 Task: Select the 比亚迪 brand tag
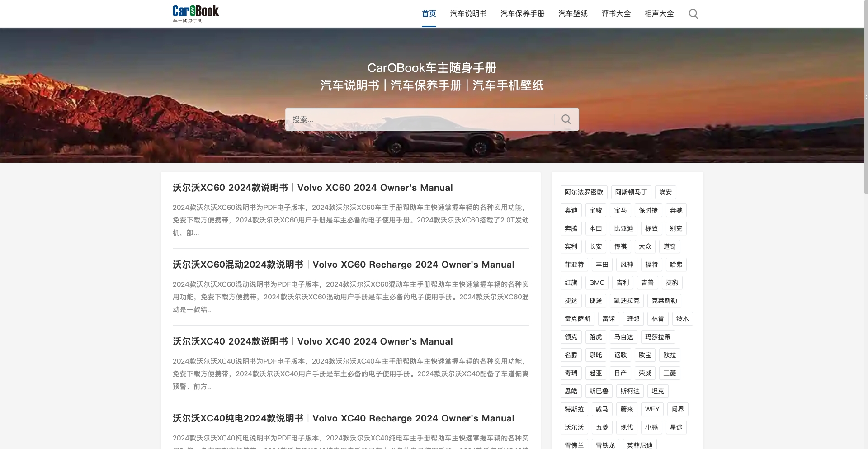623,228
